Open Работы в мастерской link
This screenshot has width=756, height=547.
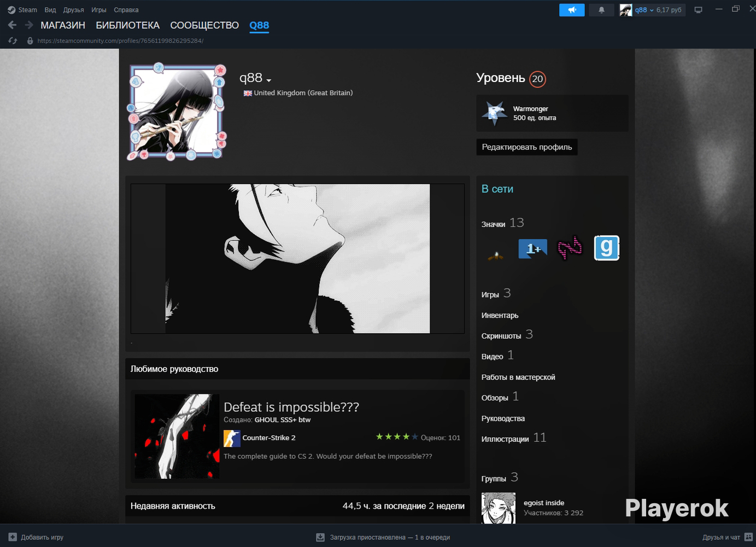[x=518, y=377]
